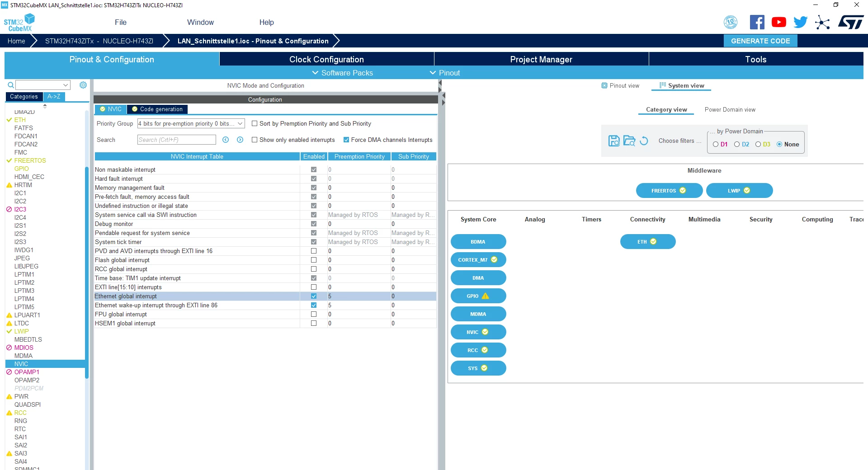868x470 pixels.
Task: Switch to Clock Configuration tab
Action: (326, 59)
